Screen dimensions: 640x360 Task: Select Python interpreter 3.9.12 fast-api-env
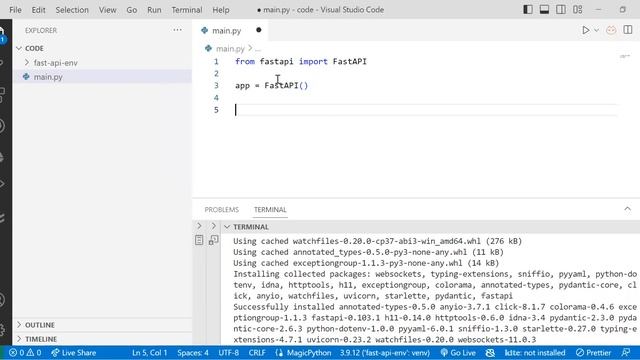pyautogui.click(x=384, y=353)
